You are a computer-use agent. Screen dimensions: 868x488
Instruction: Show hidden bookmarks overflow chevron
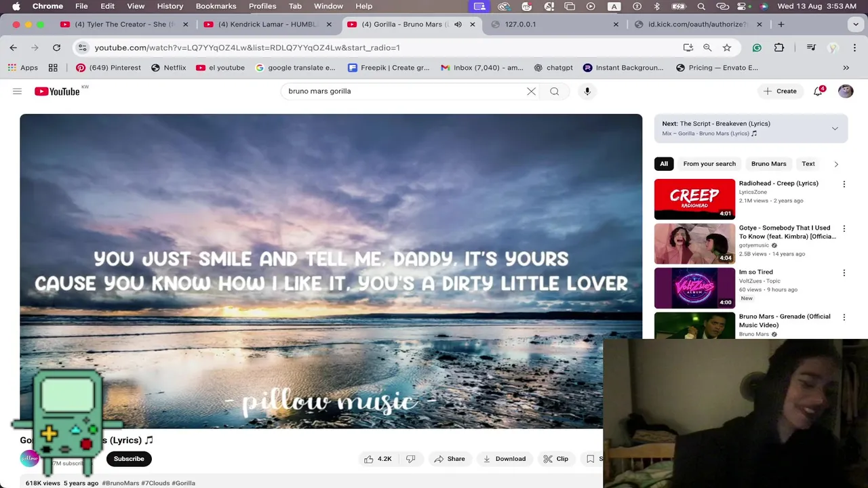click(x=846, y=68)
